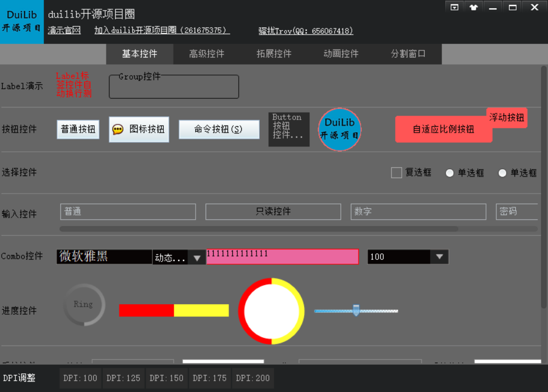The width and height of the screenshot is (548, 392).
Task: Switch to the 拓展控件 tab
Action: [273, 54]
